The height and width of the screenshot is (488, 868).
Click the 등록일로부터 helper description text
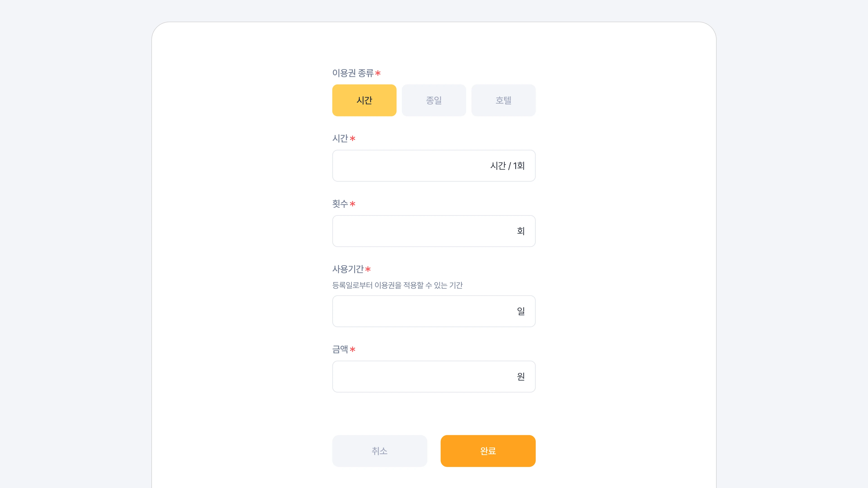coord(397,285)
